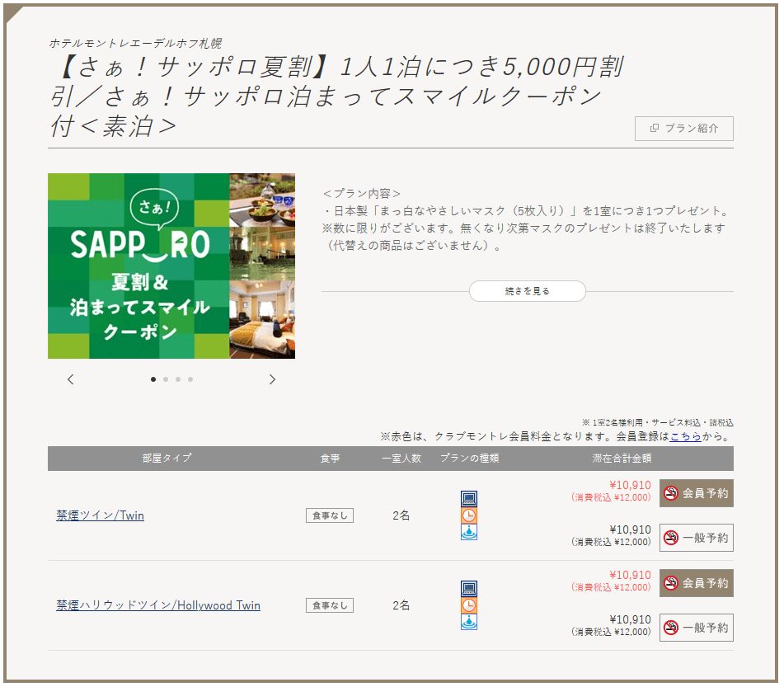
Task: Click the 一室人数 column header
Action: 401,459
